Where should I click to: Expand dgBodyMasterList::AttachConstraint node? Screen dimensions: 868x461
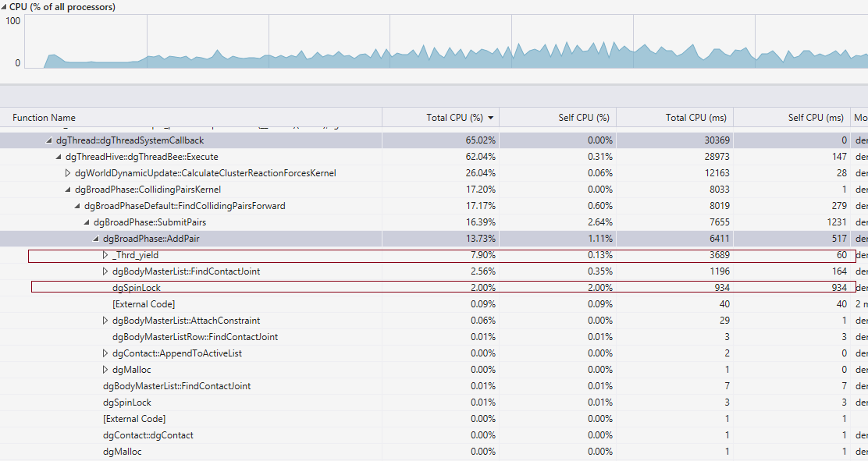[x=106, y=321]
